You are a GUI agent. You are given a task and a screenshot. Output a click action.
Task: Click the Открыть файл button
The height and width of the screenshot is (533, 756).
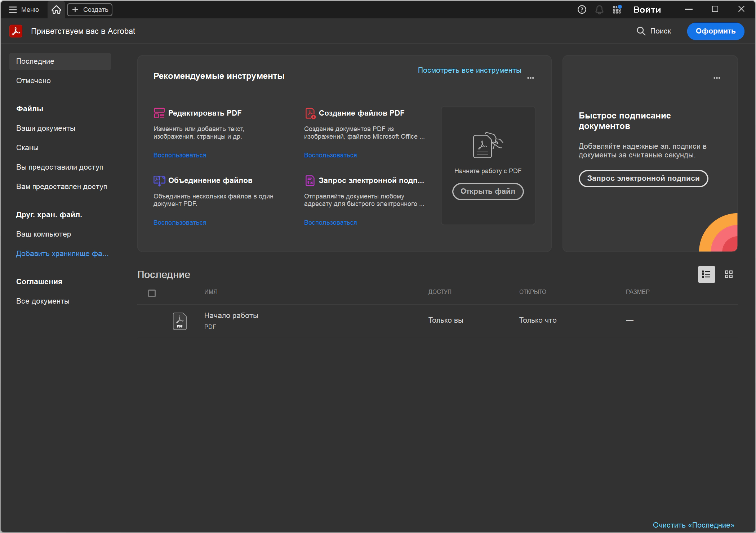pyautogui.click(x=488, y=191)
